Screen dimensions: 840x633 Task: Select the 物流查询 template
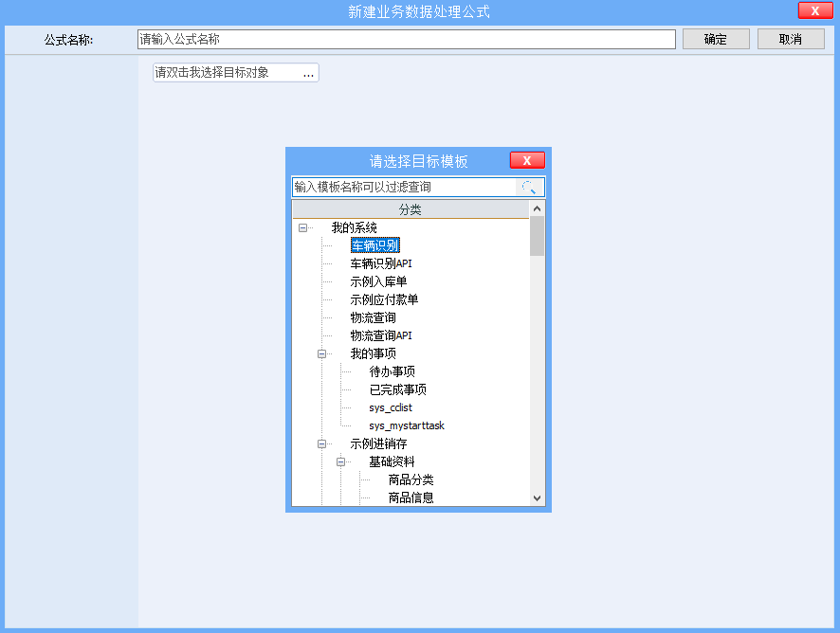click(x=373, y=317)
